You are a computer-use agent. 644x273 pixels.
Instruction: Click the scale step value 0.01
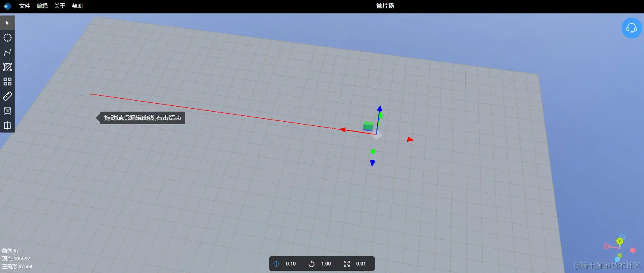(x=361, y=264)
